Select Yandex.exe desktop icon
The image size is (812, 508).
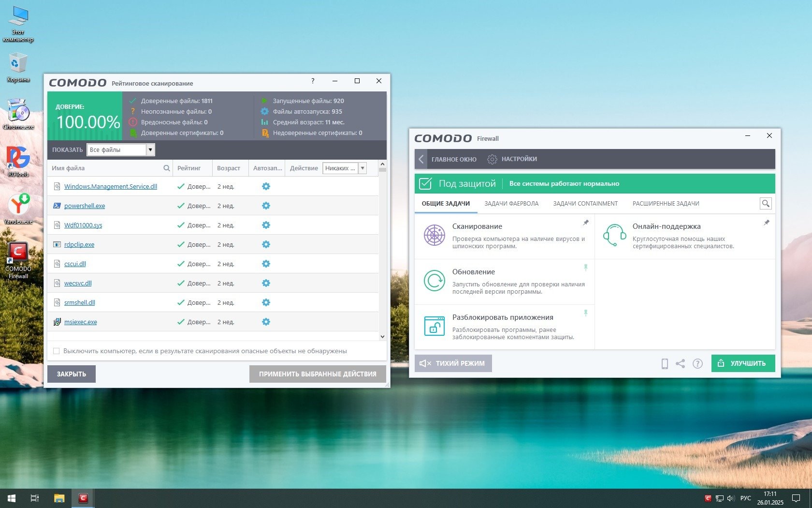pyautogui.click(x=18, y=209)
